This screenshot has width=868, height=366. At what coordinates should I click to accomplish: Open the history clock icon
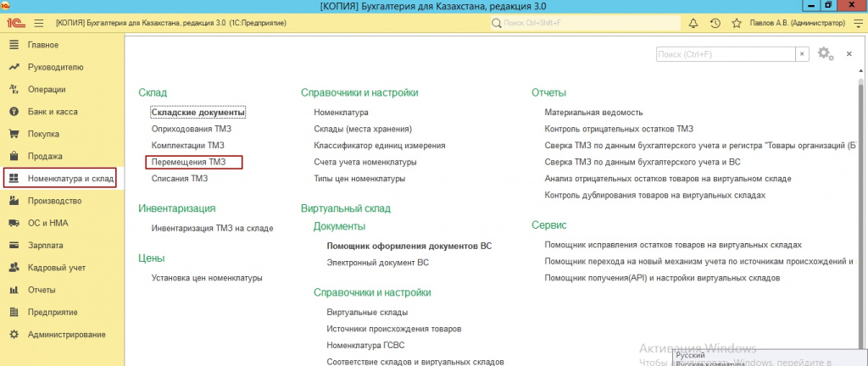tap(715, 23)
